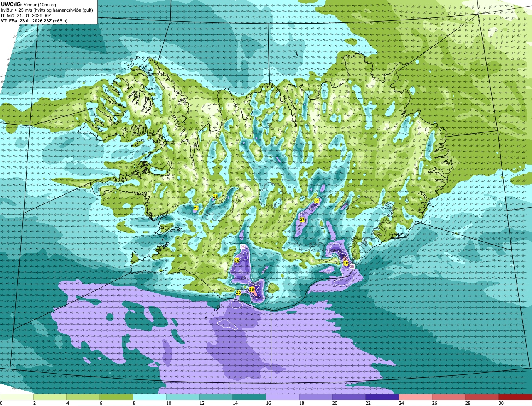Click the 8–10 m/s light cyan legend swatch
Viewport: 532px width, 406px height.
click(150, 397)
